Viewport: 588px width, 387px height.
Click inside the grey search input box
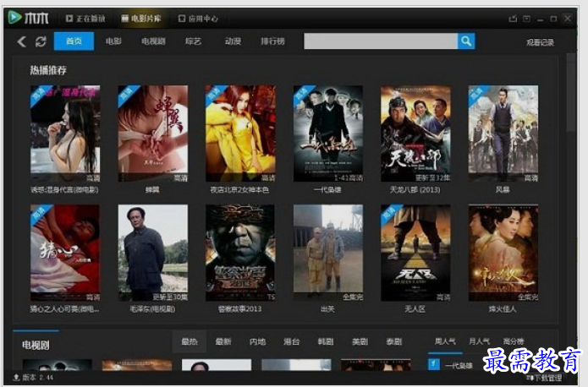[381, 41]
